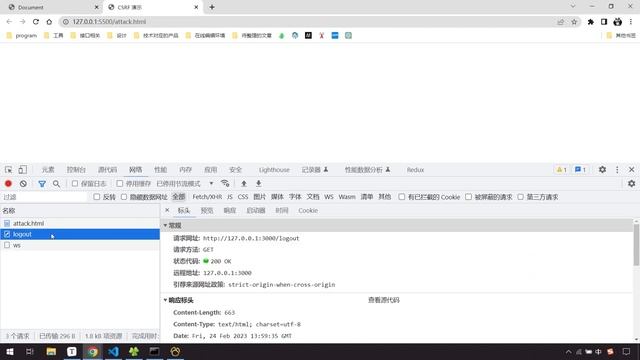Screen dimensions: 640x360
Task: Switch to the Elements DevTools tab
Action: (x=48, y=169)
